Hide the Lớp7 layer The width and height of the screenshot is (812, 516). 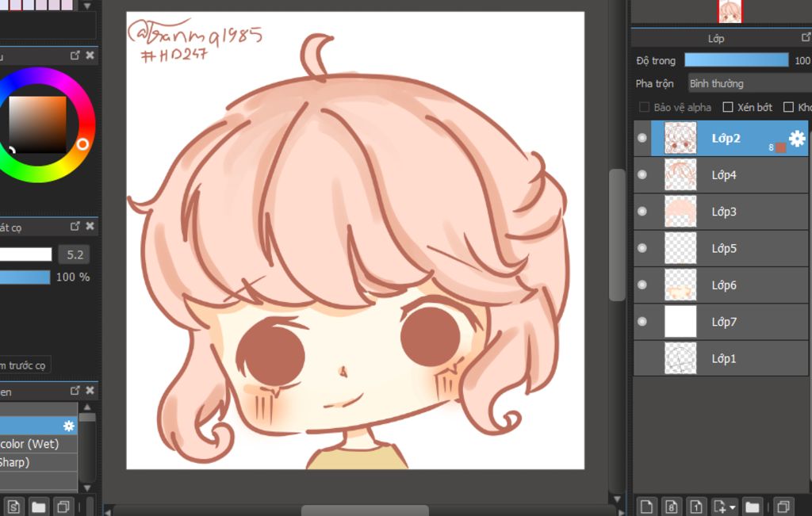tap(642, 321)
